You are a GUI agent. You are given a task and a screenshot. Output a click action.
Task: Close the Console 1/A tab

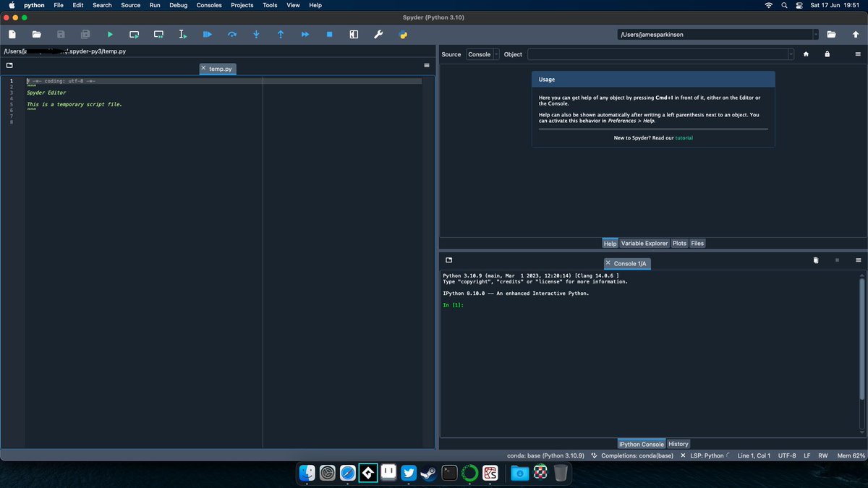(608, 263)
